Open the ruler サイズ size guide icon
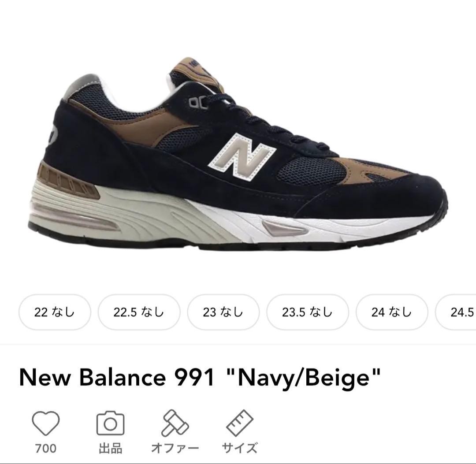 pyautogui.click(x=239, y=423)
